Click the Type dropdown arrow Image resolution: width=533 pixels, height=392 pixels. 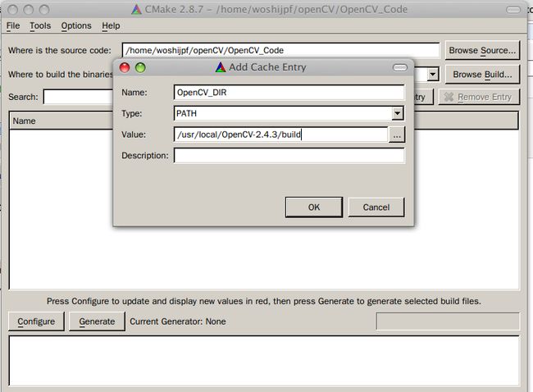[x=398, y=113]
